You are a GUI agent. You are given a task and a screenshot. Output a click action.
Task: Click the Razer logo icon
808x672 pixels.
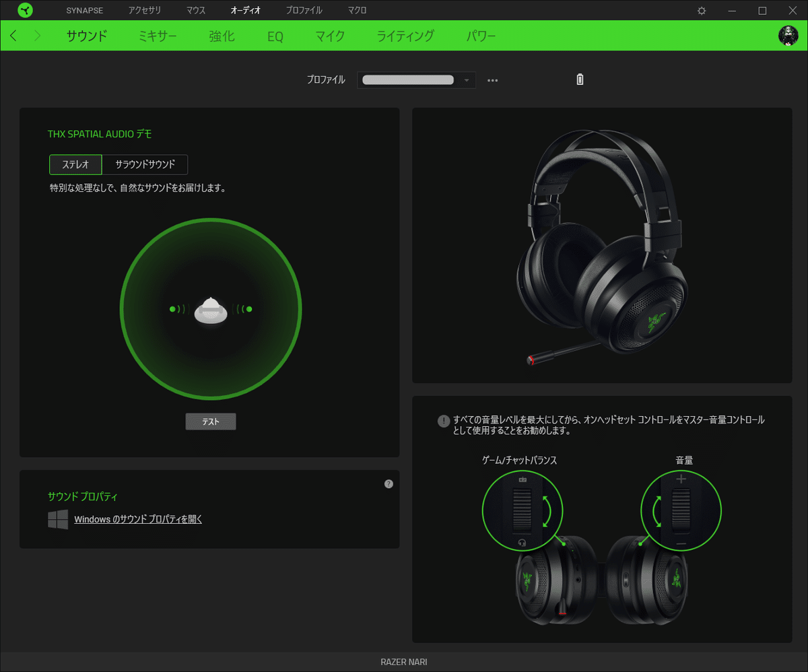[25, 11]
